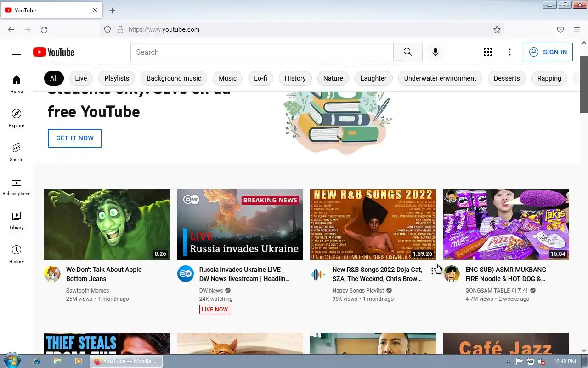Select the Rapping filter chip
The width and height of the screenshot is (588, 368).
pos(549,78)
